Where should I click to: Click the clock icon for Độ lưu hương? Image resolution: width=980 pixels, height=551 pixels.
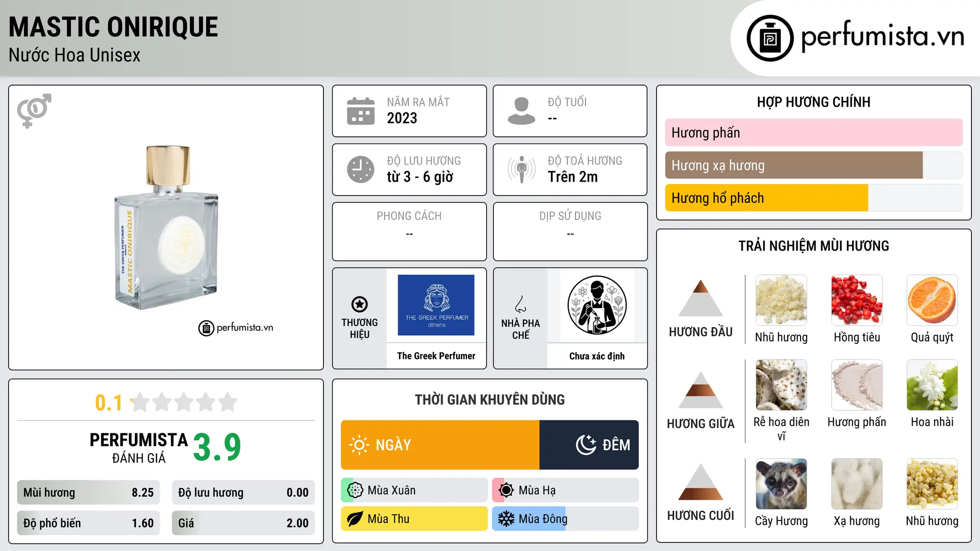[361, 169]
